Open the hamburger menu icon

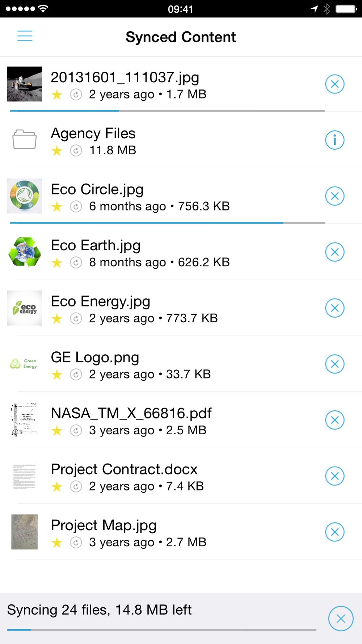pos(25,36)
